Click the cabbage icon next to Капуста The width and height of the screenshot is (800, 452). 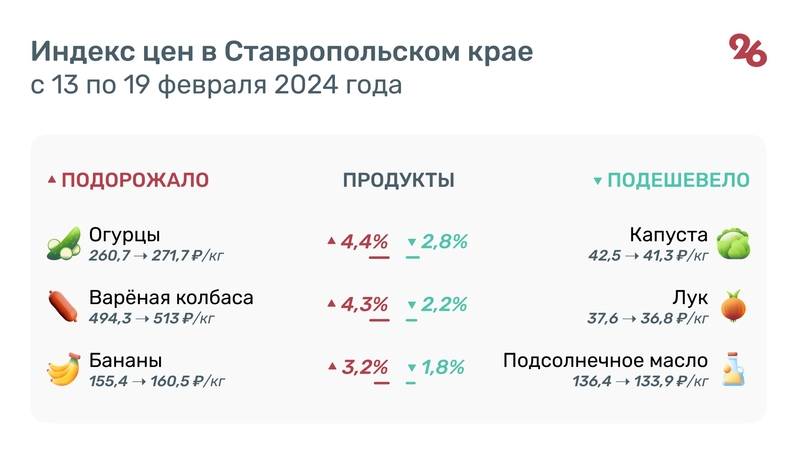click(733, 244)
